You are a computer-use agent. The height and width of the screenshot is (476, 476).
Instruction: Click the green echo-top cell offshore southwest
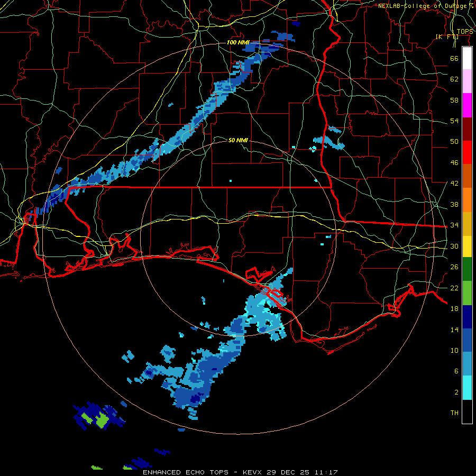[x=102, y=420]
